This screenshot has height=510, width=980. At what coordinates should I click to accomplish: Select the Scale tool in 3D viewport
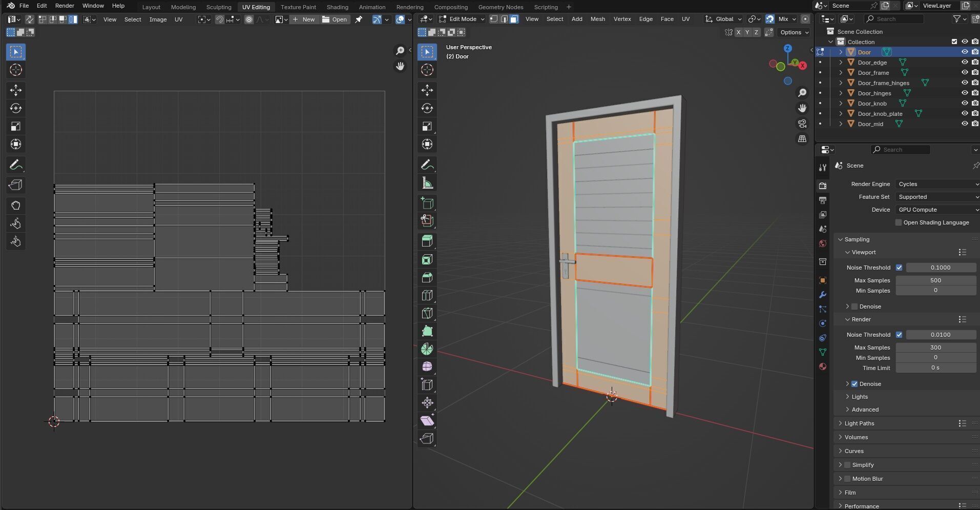(x=427, y=126)
